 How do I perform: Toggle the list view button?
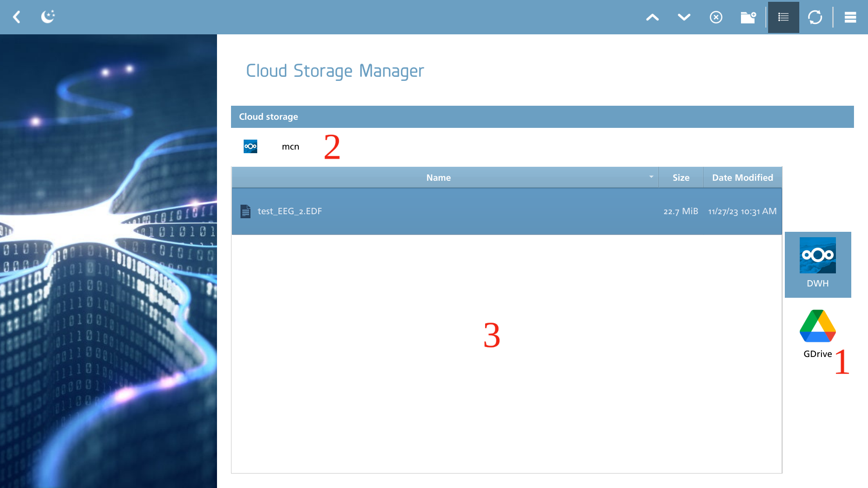[x=783, y=17]
